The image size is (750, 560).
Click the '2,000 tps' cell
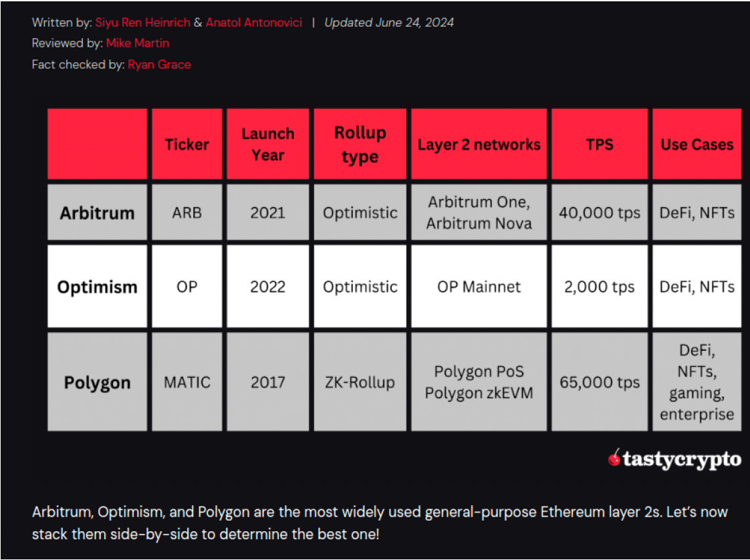point(600,287)
